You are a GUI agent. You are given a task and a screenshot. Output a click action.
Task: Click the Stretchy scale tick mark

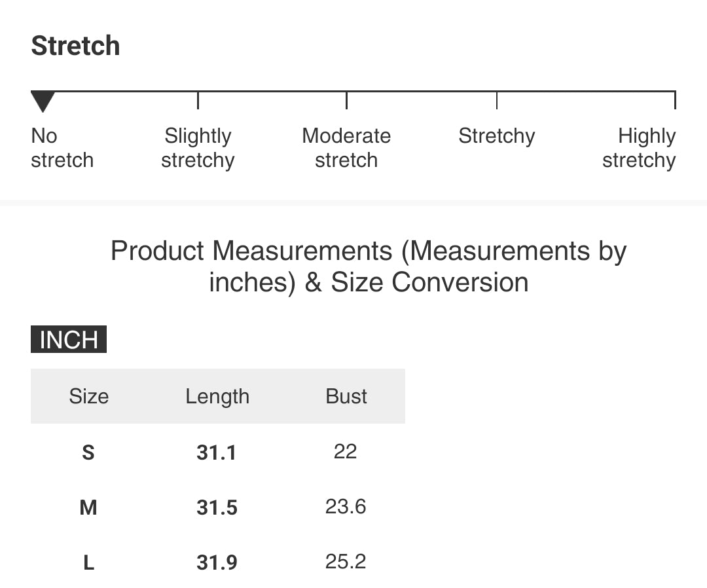click(496, 100)
